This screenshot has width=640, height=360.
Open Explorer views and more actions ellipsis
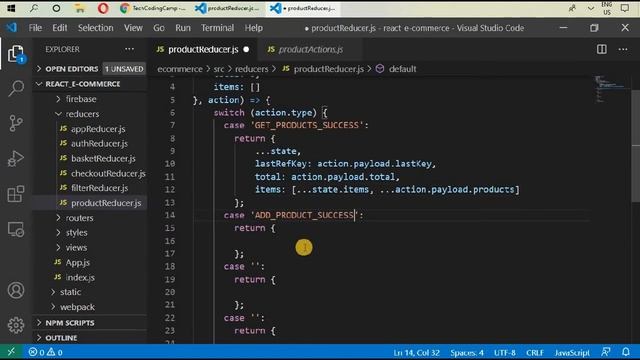click(x=129, y=49)
